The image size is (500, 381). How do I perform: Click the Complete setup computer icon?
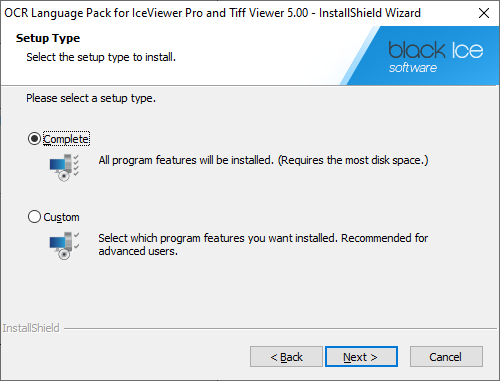(x=64, y=167)
